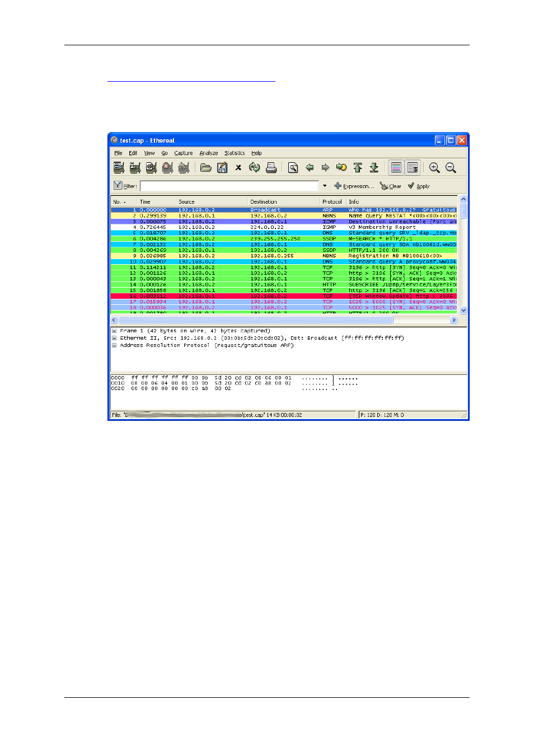The width and height of the screenshot is (534, 756).
Task: Sort by the Destination column header
Action: [284, 201]
